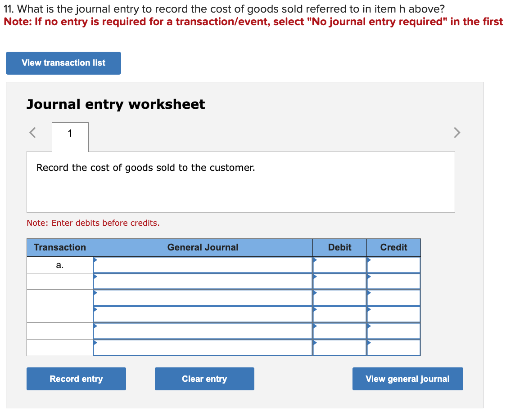Go to previous worksheet with left chevron
This screenshot has height=420, width=506.
pyautogui.click(x=32, y=133)
